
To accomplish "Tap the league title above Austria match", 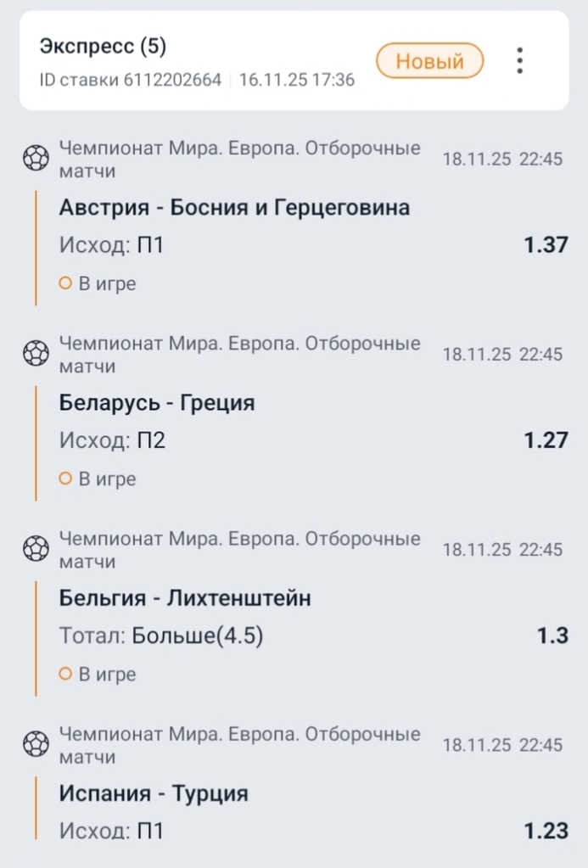I will point(239,160).
